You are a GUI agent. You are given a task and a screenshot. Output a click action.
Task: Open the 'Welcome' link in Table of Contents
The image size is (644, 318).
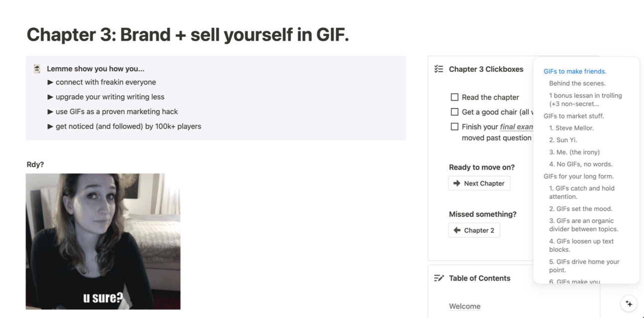click(x=465, y=307)
